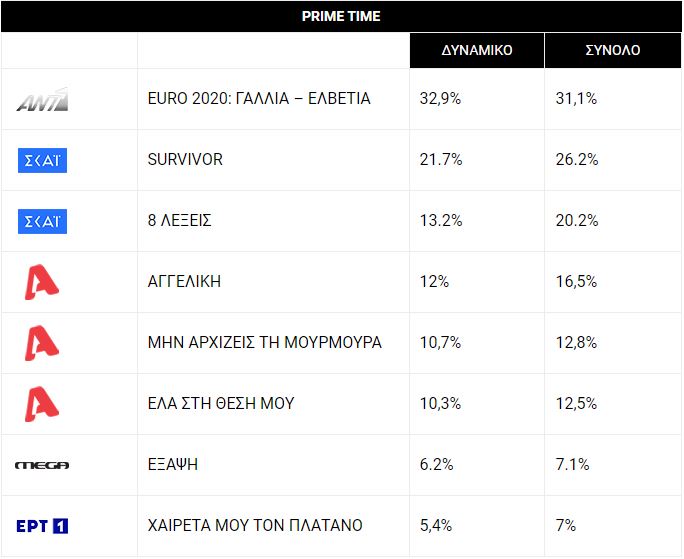Click the 32,9% ΔΥΝΑΜΙΚΟ value
Viewport: 684px width, 559px height.
[x=441, y=99]
